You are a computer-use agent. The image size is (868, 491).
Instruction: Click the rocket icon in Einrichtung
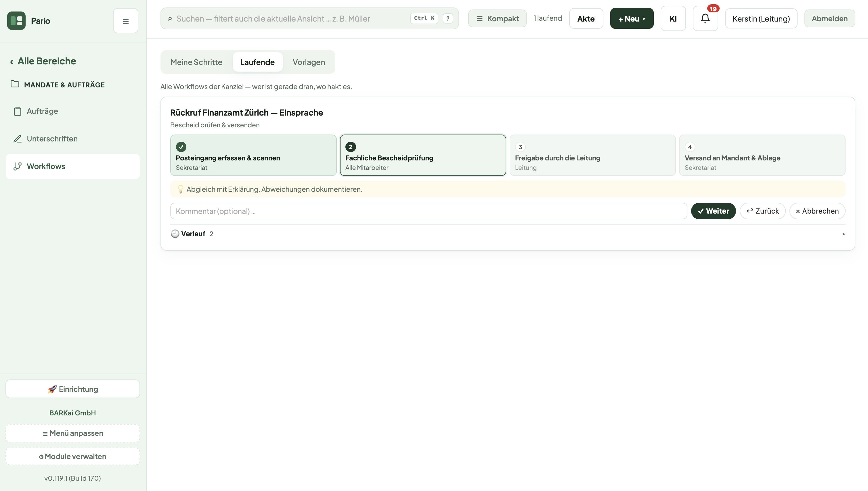pyautogui.click(x=52, y=389)
